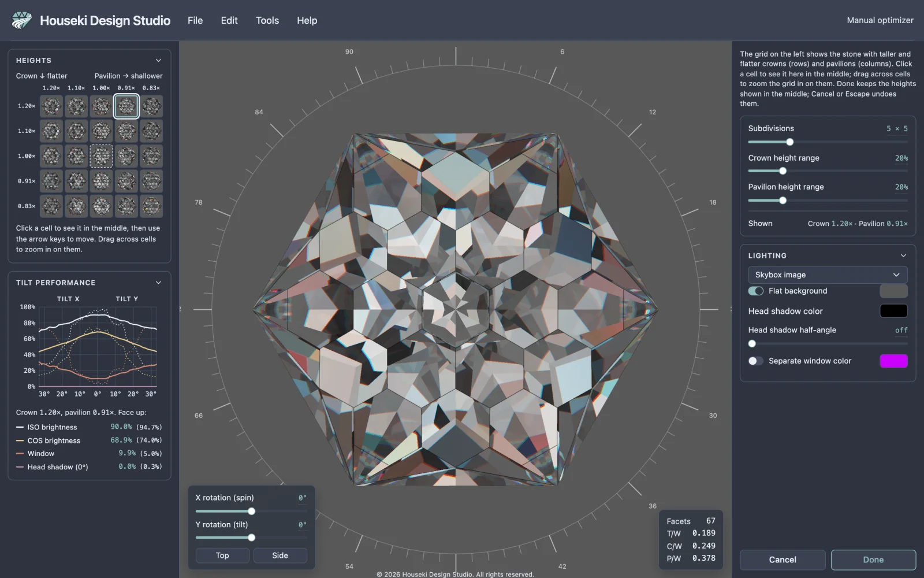
Task: Pick cell crown 0.91× pavilion 1.10×
Action: pos(76,181)
